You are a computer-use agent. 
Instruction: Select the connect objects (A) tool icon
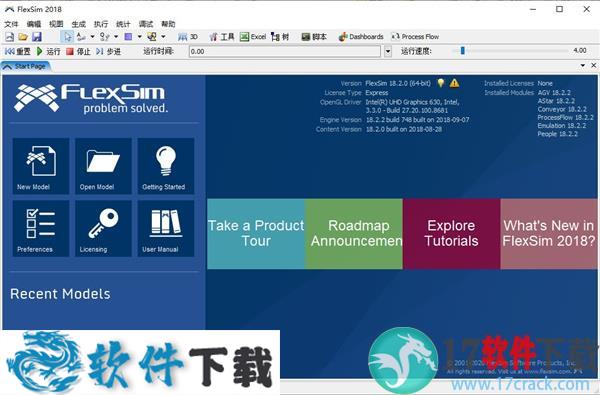tap(81, 37)
